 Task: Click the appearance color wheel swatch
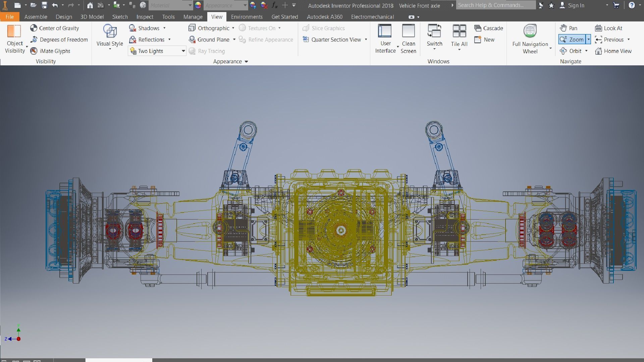point(198,5)
